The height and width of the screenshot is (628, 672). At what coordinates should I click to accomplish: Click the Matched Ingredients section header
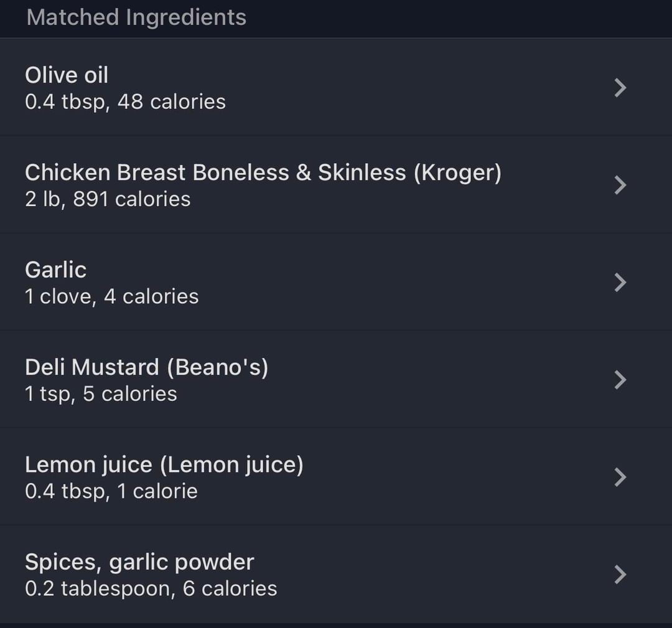tap(136, 17)
